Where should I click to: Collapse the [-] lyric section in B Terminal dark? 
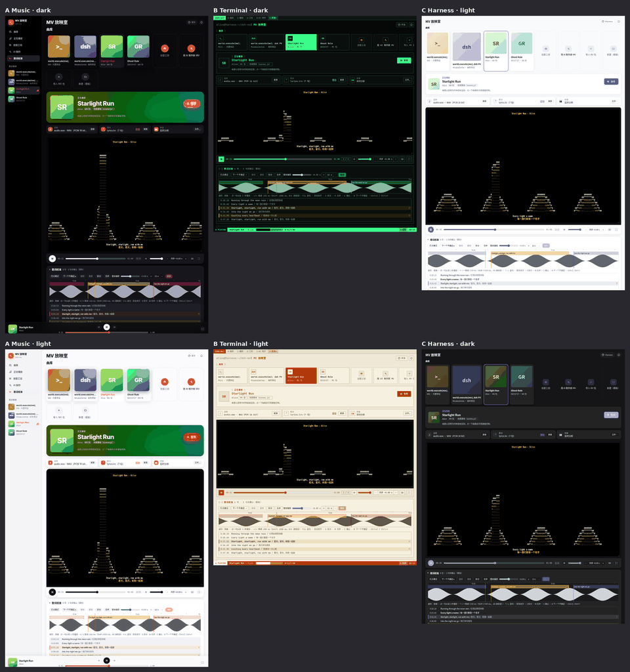click(x=220, y=169)
